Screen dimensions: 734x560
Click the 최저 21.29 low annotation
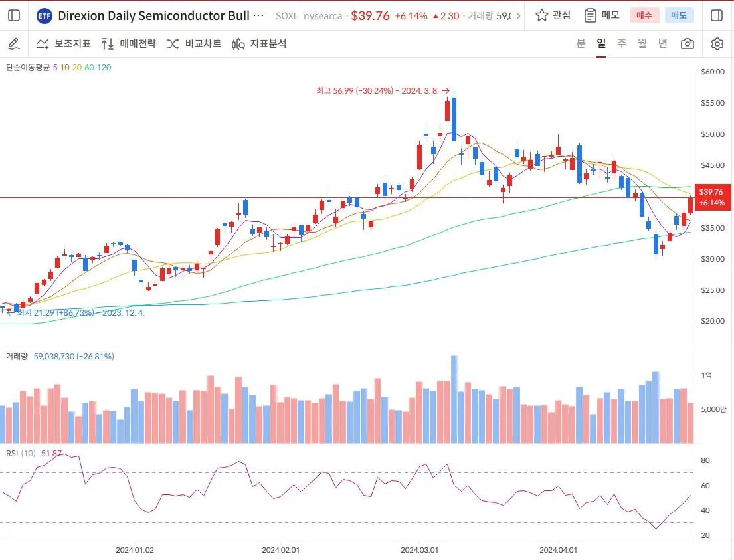click(x=75, y=312)
